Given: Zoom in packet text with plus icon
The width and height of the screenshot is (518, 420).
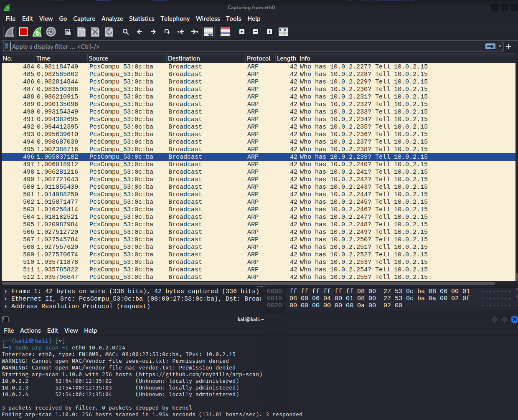Looking at the screenshot, I should tap(242, 32).
